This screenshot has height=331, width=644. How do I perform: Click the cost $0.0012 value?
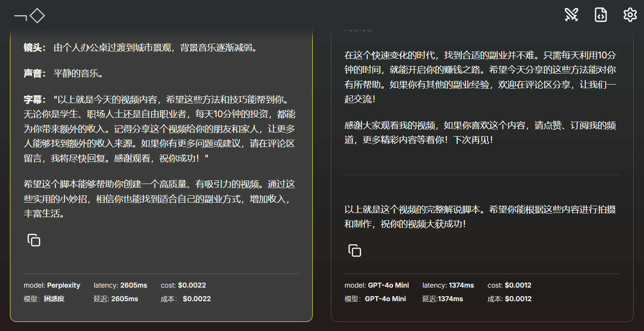[x=518, y=285]
